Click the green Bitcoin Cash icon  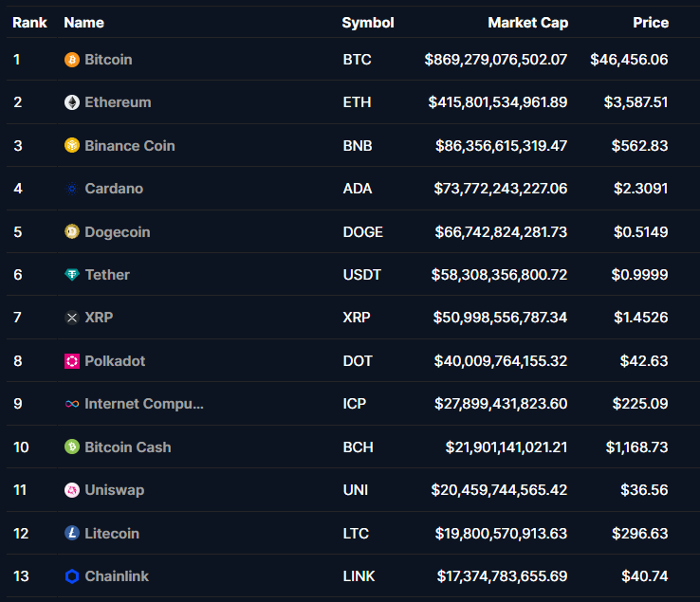(72, 447)
